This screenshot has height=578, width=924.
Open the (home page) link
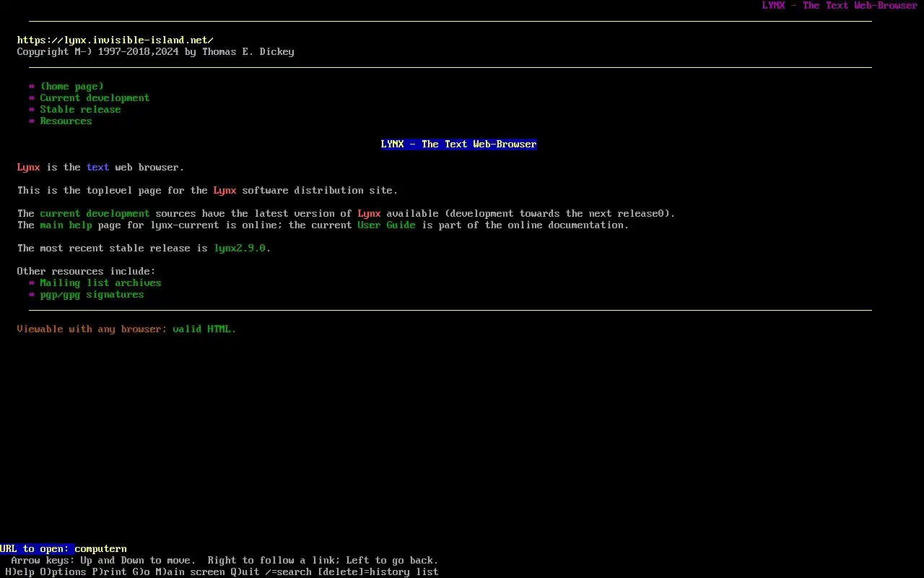(72, 87)
